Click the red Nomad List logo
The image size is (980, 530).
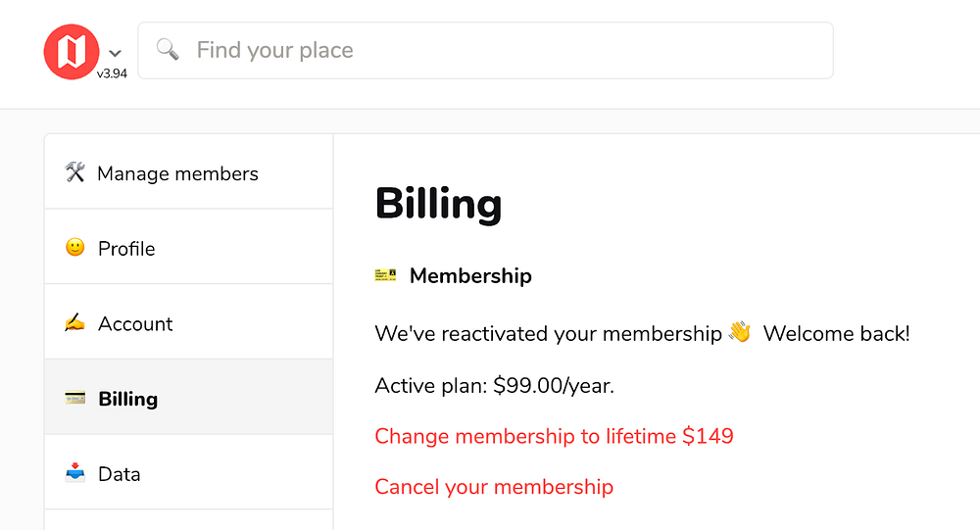click(x=73, y=50)
